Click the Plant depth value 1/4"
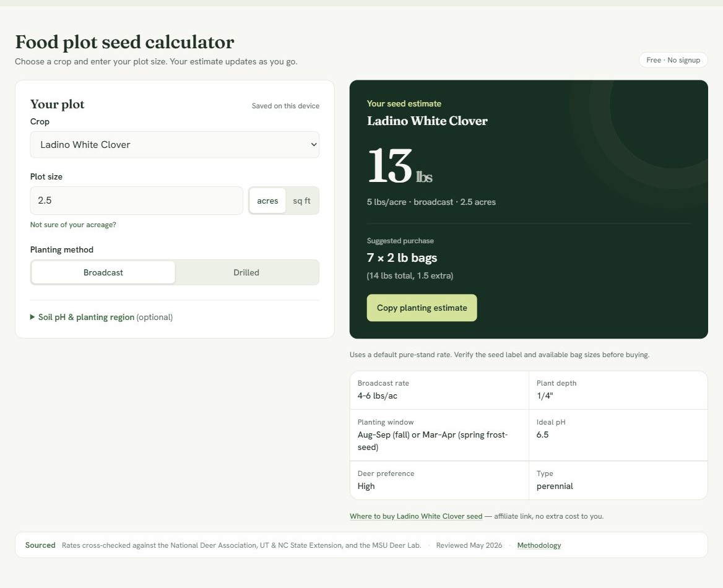Screen dimensions: 723x588 click(545, 396)
